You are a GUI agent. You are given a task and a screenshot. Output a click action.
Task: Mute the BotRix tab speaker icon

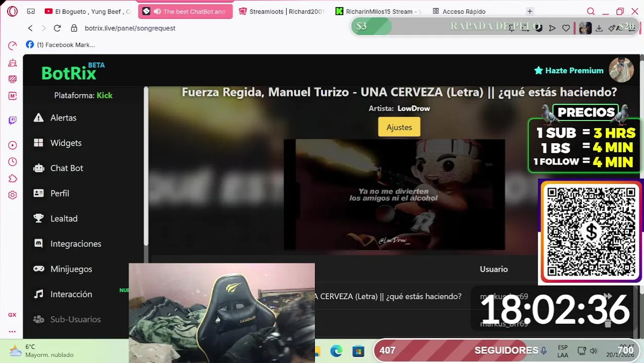pos(157,11)
